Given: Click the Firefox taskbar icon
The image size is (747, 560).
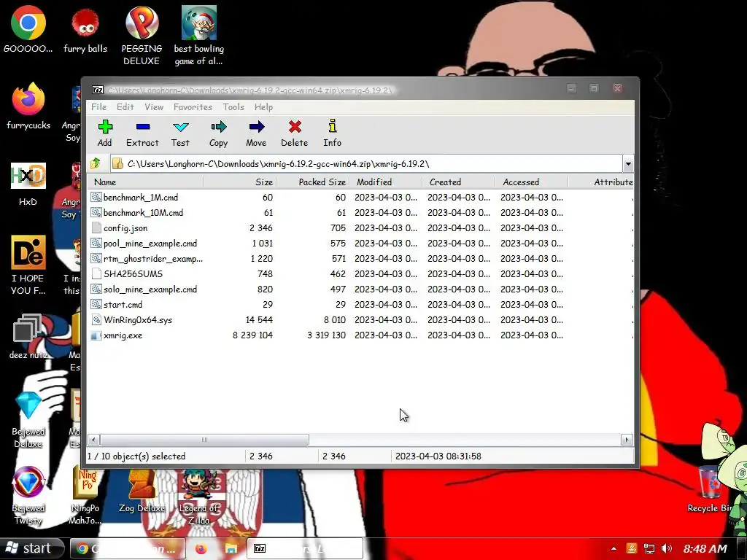Looking at the screenshot, I should tap(201, 548).
